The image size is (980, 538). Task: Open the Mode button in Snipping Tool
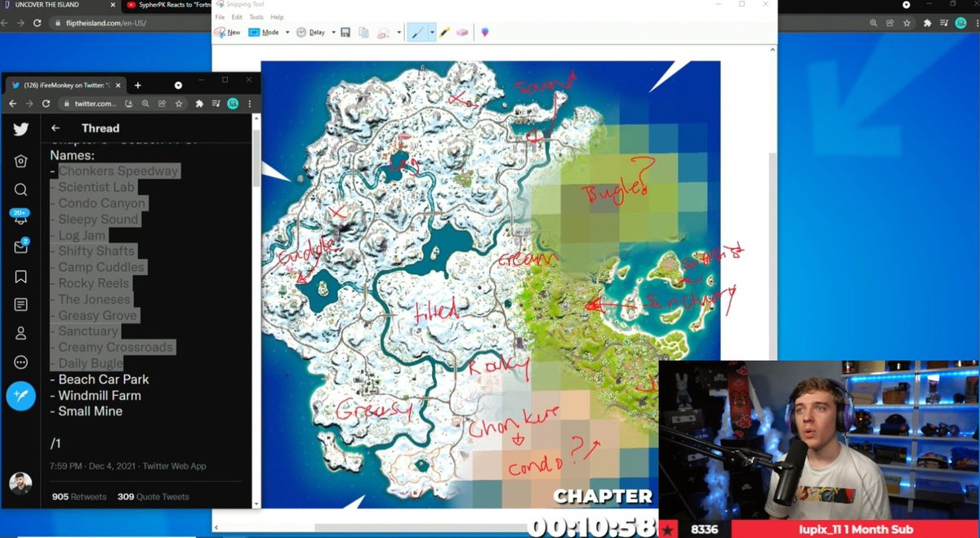264,33
